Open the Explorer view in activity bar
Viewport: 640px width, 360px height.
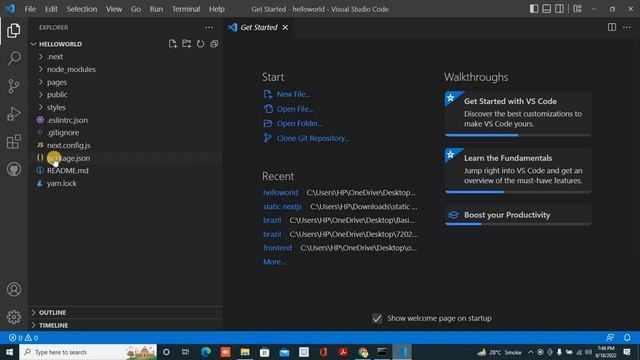pyautogui.click(x=13, y=31)
